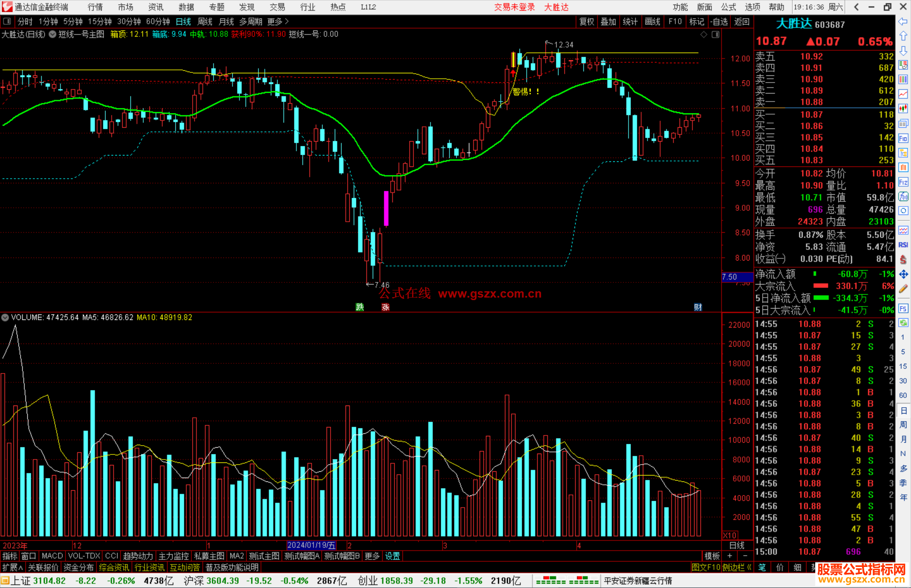Image resolution: width=911 pixels, height=588 pixels.
Task: Click the 设置 settings link
Action: 392,556
